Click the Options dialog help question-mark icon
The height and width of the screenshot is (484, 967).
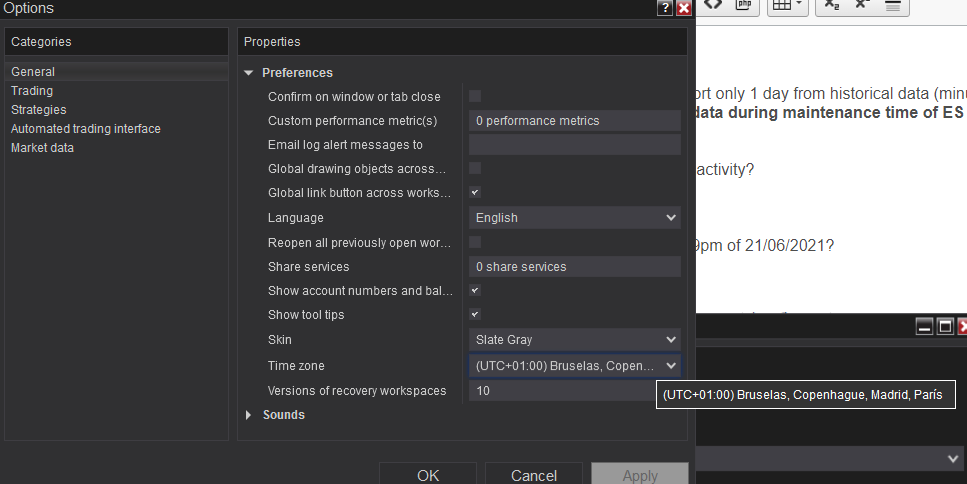[x=665, y=8]
